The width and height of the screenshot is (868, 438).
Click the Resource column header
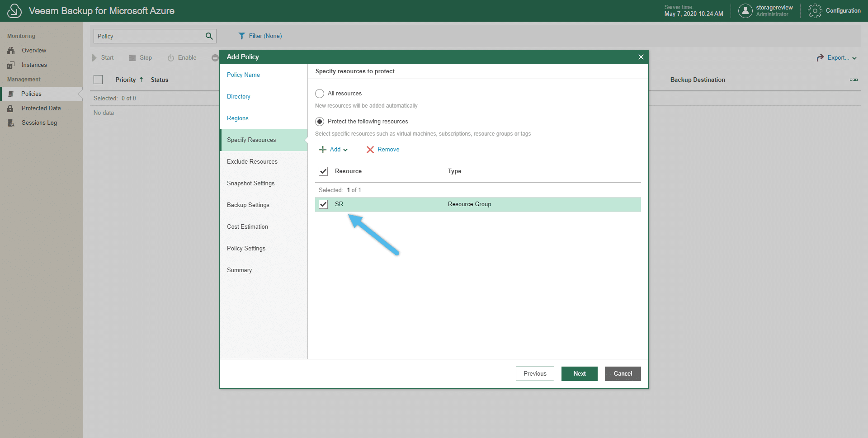pyautogui.click(x=348, y=171)
